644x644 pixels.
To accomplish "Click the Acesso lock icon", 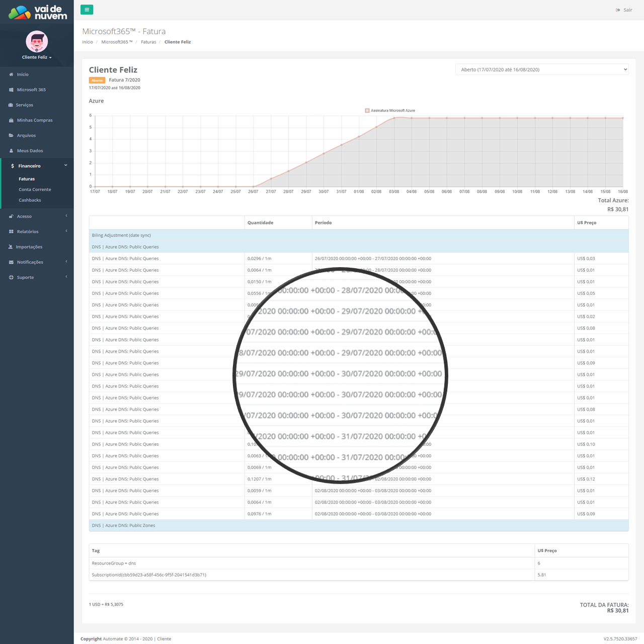I will [x=11, y=216].
